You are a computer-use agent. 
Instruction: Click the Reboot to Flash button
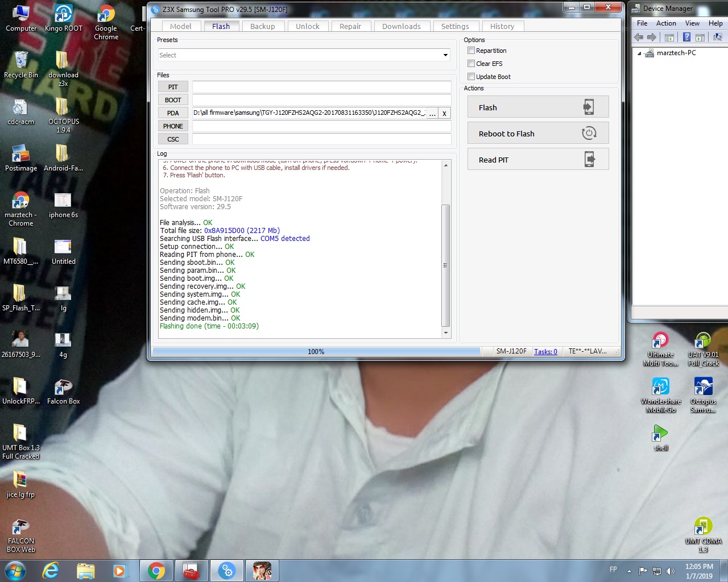point(538,134)
